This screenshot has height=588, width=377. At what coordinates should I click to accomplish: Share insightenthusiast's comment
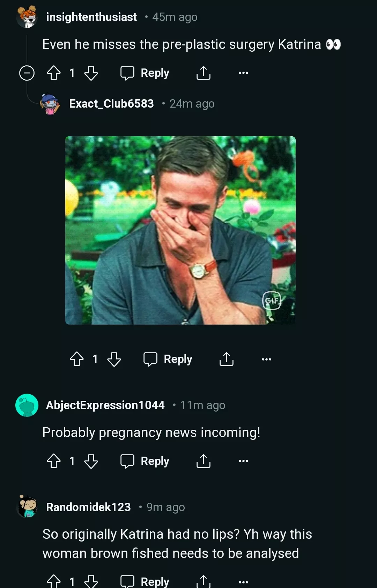coord(204,73)
